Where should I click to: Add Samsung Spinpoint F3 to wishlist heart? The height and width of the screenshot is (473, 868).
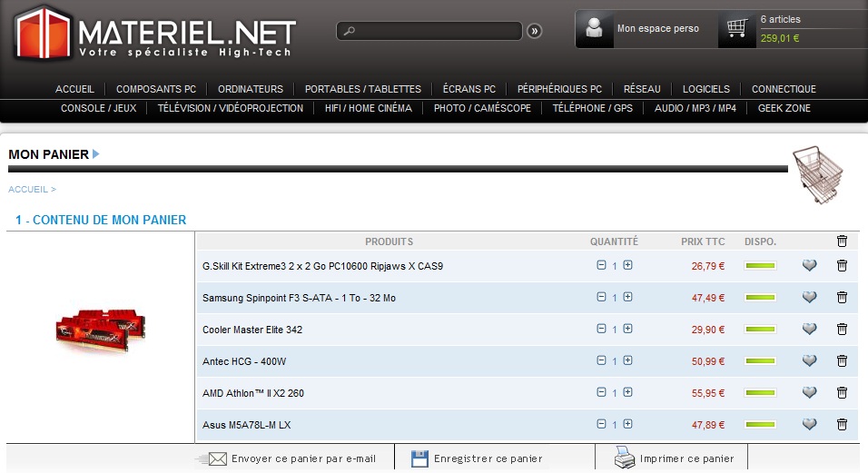(809, 297)
